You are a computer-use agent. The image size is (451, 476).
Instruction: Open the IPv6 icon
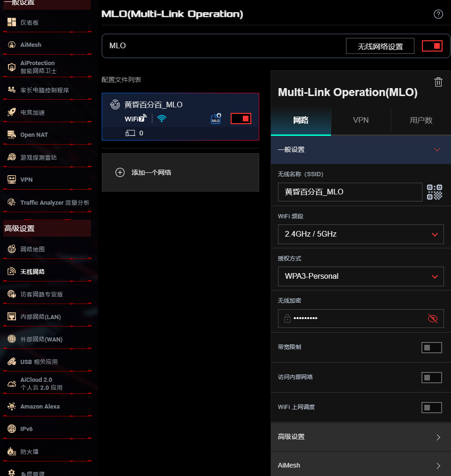point(12,429)
